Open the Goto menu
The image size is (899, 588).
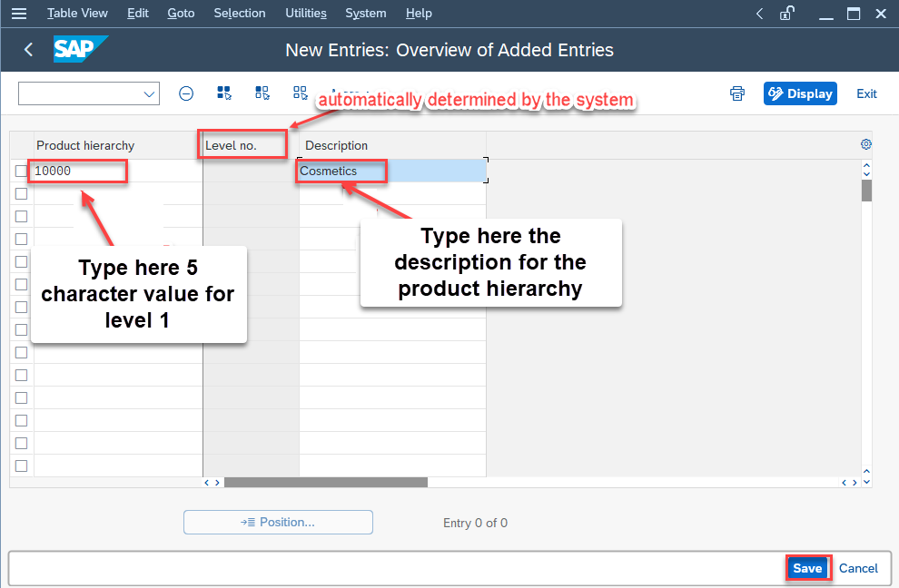[180, 13]
